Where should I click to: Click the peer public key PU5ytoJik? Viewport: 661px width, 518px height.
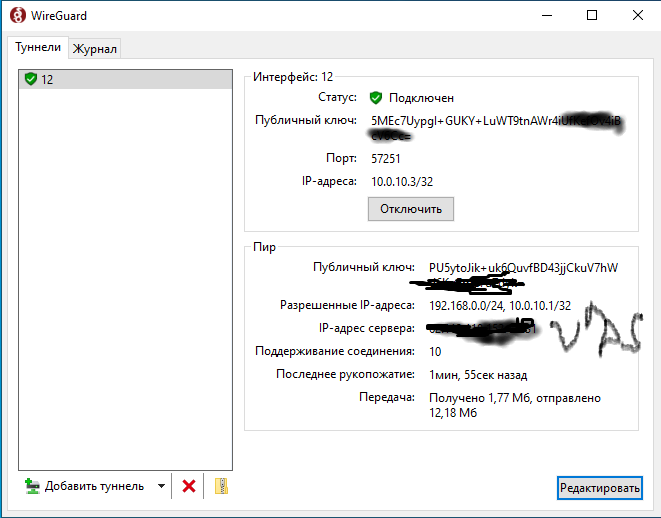pyautogui.click(x=523, y=268)
